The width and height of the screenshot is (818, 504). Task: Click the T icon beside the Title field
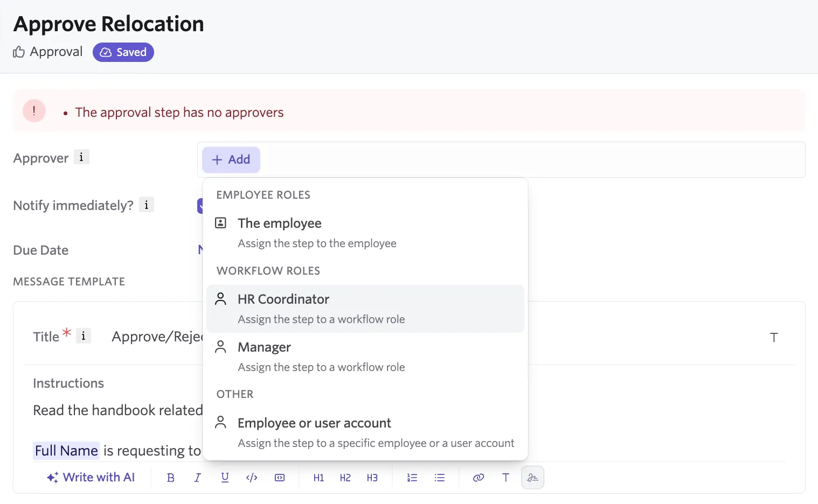(x=774, y=338)
